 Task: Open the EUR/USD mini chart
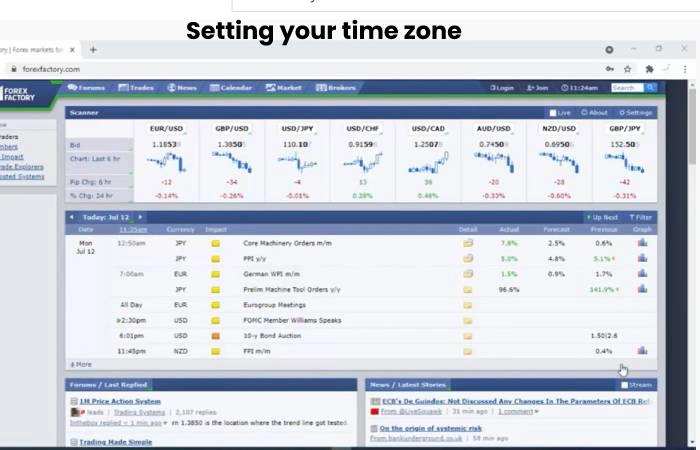tap(167, 162)
